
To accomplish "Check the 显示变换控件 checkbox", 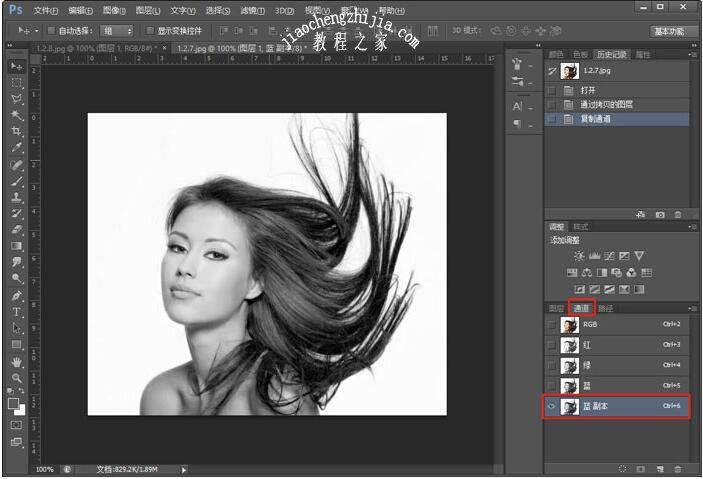I will click(151, 31).
